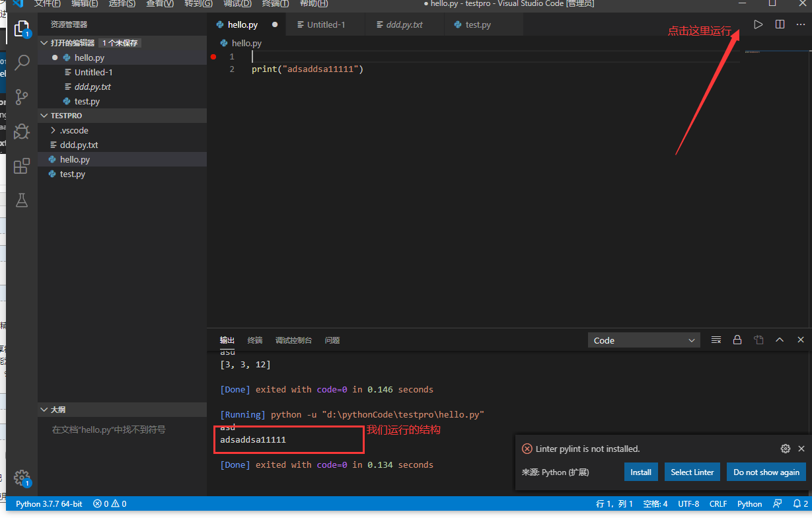Click Do not show again button
Screen dimensions: 812x518
(x=766, y=472)
